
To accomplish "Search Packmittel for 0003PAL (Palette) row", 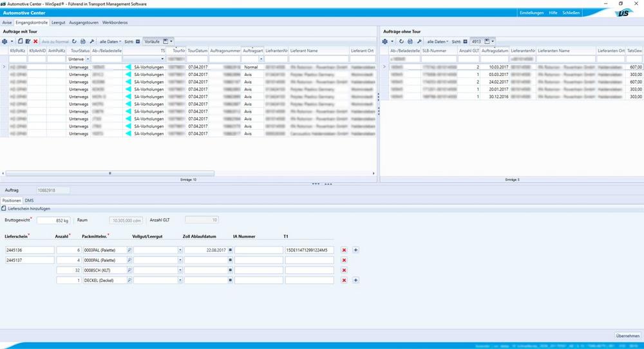I will tap(129, 250).
